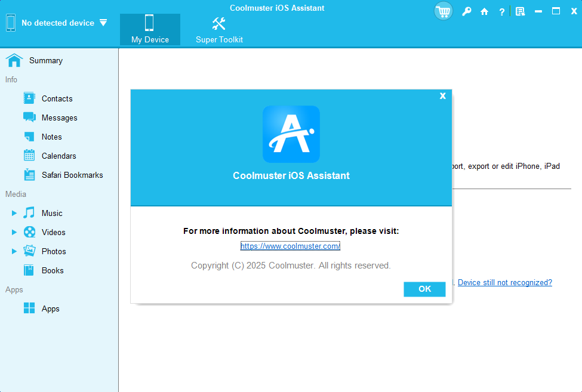This screenshot has width=582, height=392.
Task: Switch to the Super Toolkit tab
Action: 219,29
